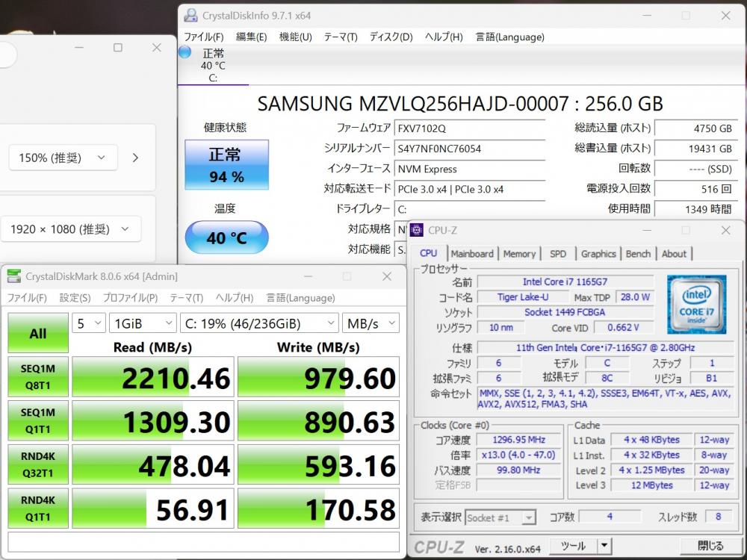The height and width of the screenshot is (560, 747).
Task: Open 言語(Language) menu in CrystalDiskMark
Action: (x=300, y=298)
